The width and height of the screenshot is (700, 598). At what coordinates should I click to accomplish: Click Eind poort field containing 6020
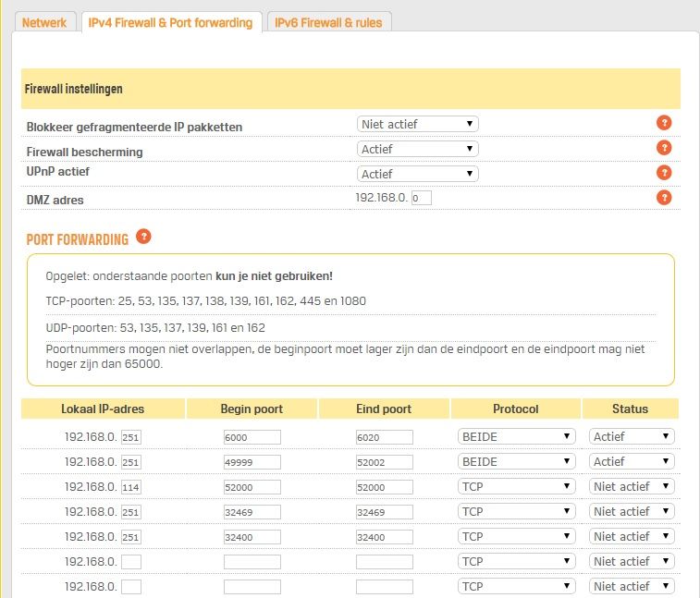[x=385, y=437]
